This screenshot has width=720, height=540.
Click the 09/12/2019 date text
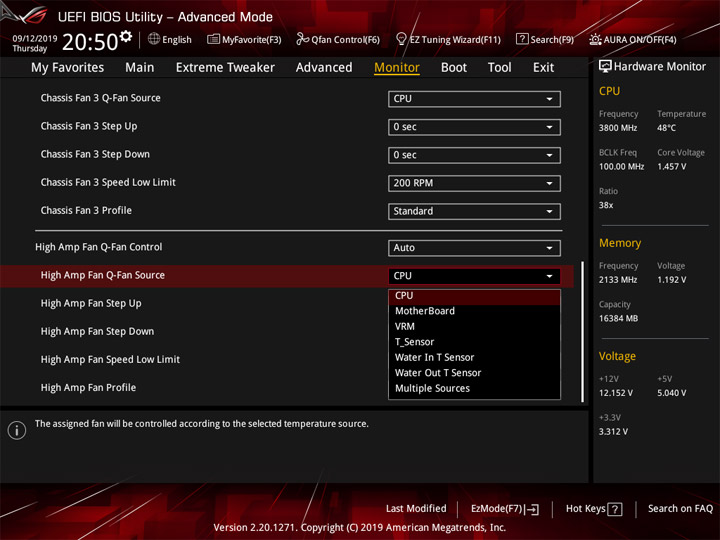(x=35, y=39)
